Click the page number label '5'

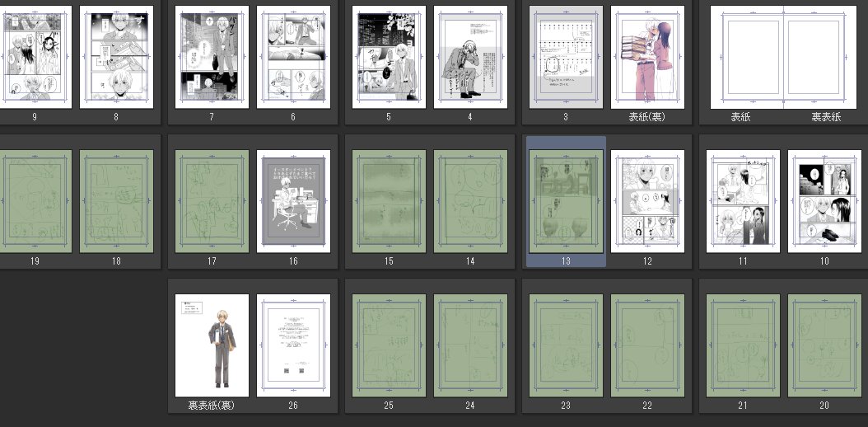pos(390,117)
